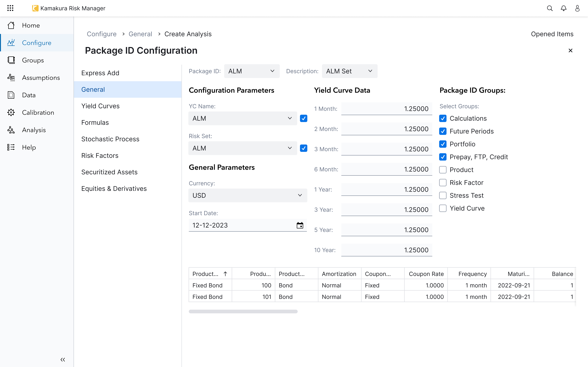The height and width of the screenshot is (367, 588).
Task: Uncheck the Calculations group checkbox
Action: [x=443, y=118]
